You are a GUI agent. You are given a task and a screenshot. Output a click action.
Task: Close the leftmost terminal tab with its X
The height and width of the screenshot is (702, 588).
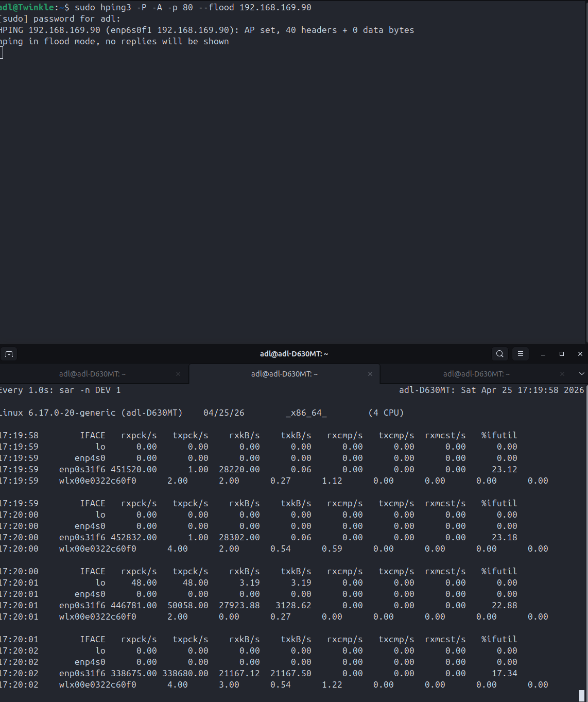178,374
